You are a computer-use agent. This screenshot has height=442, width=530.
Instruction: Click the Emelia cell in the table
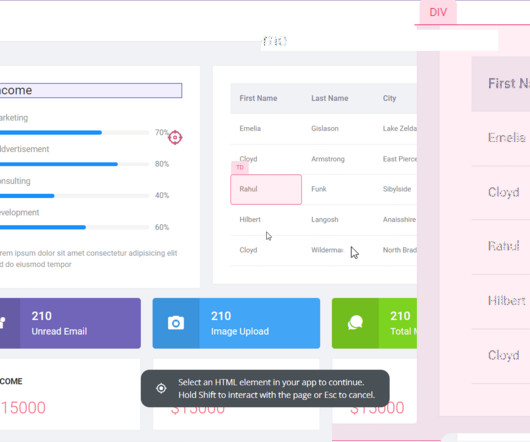click(250, 128)
